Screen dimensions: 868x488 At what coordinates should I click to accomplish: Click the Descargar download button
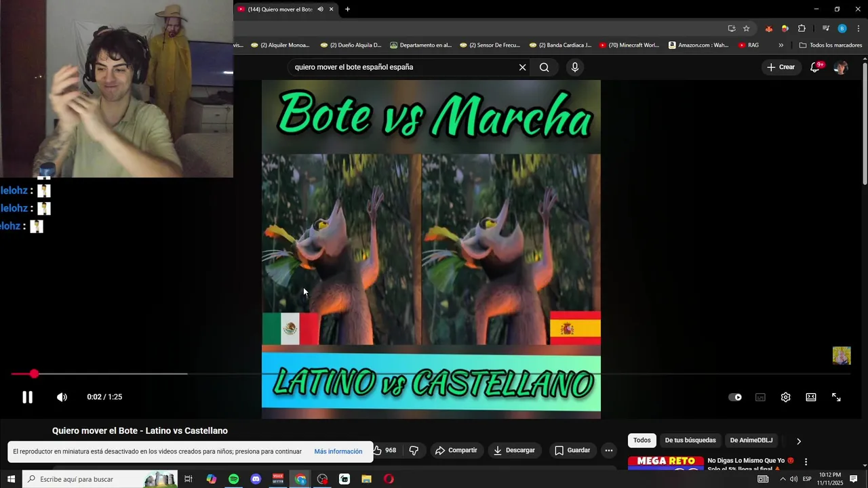[x=514, y=450]
